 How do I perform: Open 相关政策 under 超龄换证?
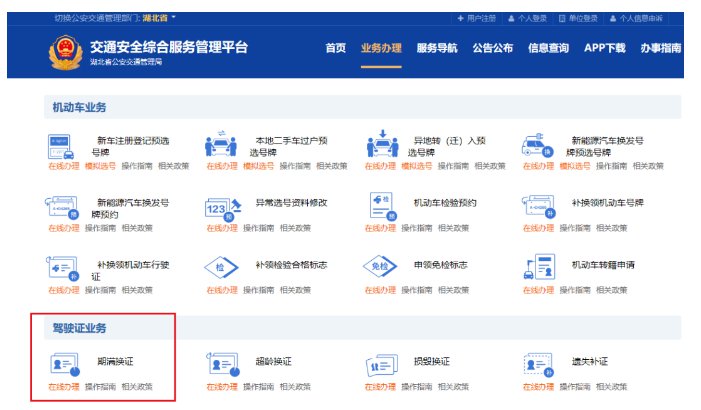tap(295, 387)
